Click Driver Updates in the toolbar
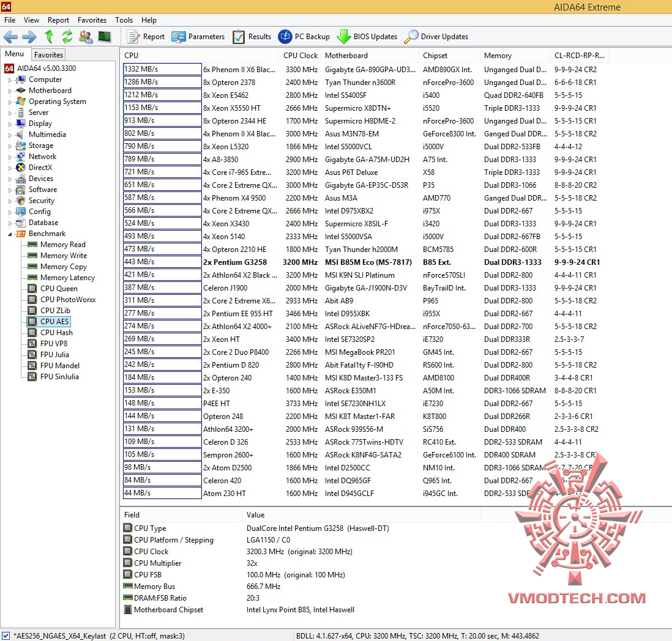The image size is (672, 641). point(436,37)
